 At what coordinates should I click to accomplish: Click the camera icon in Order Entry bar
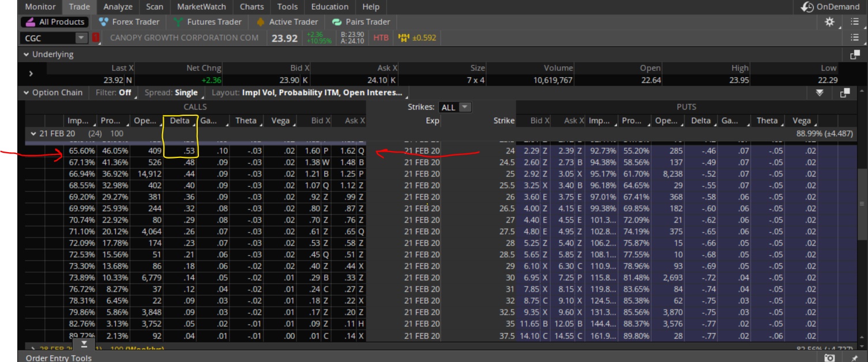pyautogui.click(x=829, y=358)
